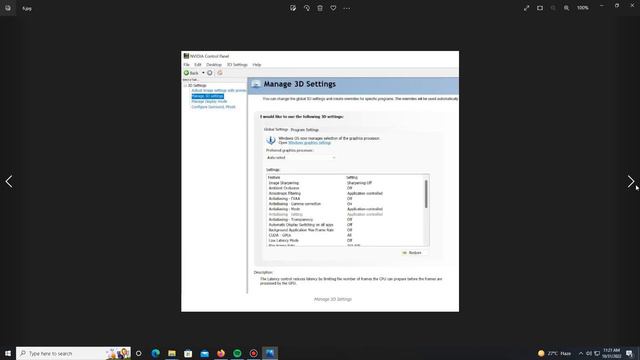Delete the photo using the trash icon
Image resolution: width=640 pixels, height=360 pixels.
320,8
